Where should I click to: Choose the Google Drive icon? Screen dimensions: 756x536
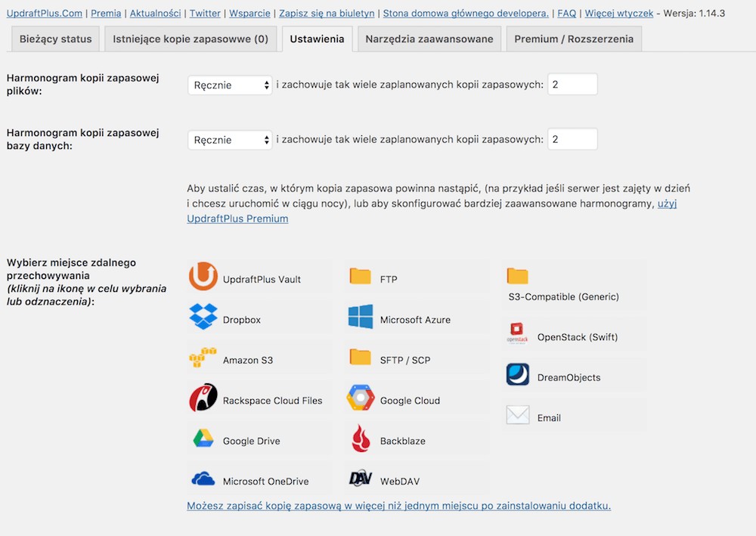[x=203, y=438]
